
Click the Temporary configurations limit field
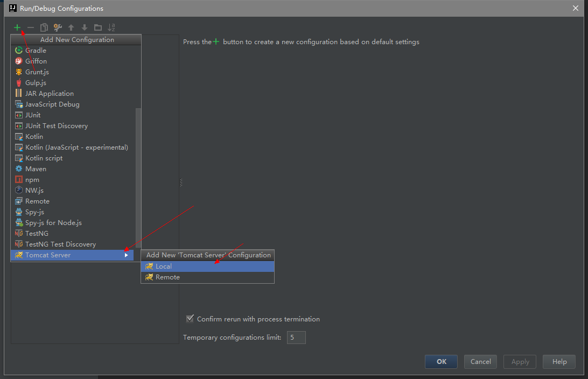(x=296, y=338)
